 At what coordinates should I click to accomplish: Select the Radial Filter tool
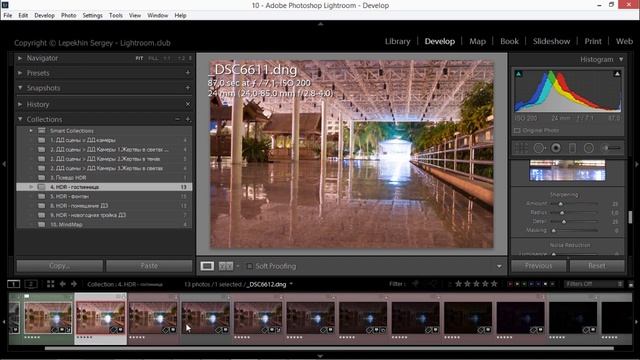click(589, 148)
